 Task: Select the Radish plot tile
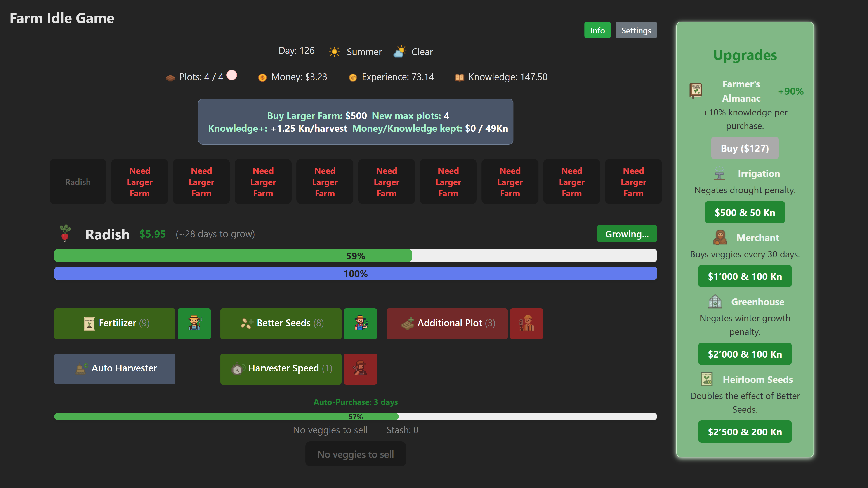(x=78, y=181)
